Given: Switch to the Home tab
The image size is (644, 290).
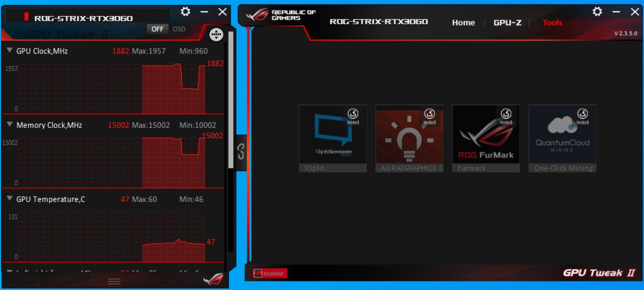Looking at the screenshot, I should tap(463, 23).
